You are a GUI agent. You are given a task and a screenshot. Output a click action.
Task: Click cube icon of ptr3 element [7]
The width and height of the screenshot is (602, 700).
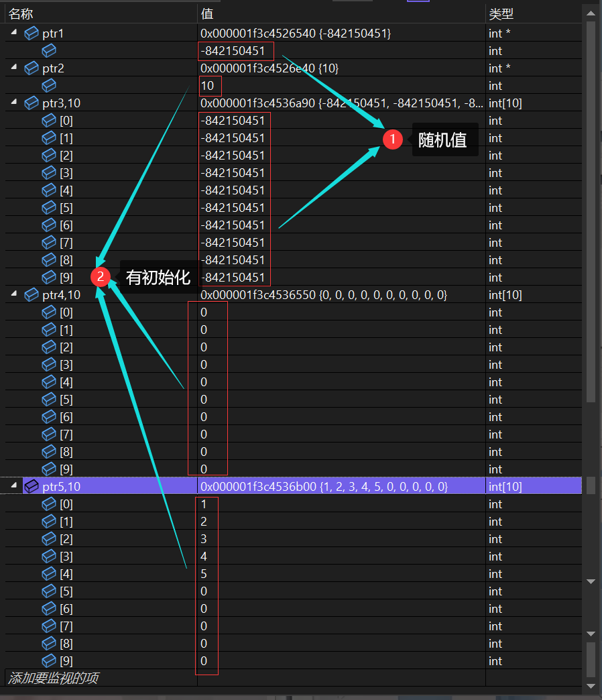pyautogui.click(x=49, y=243)
